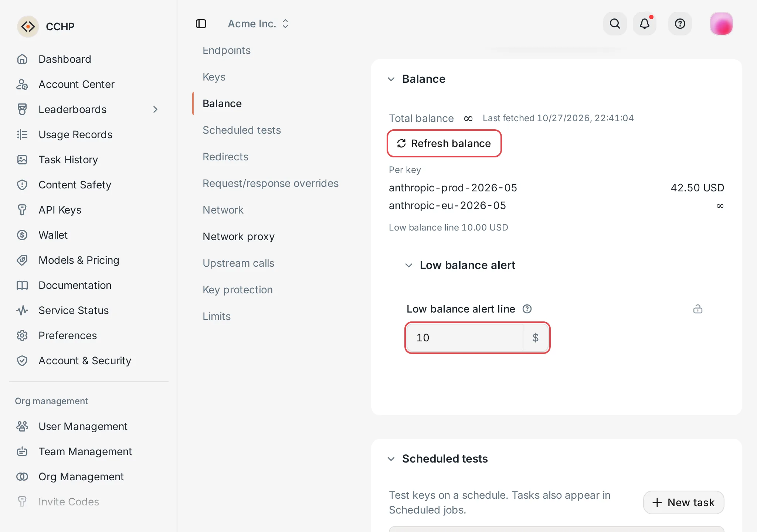Collapse the Balance panel chevron
The height and width of the screenshot is (532, 757).
click(391, 79)
